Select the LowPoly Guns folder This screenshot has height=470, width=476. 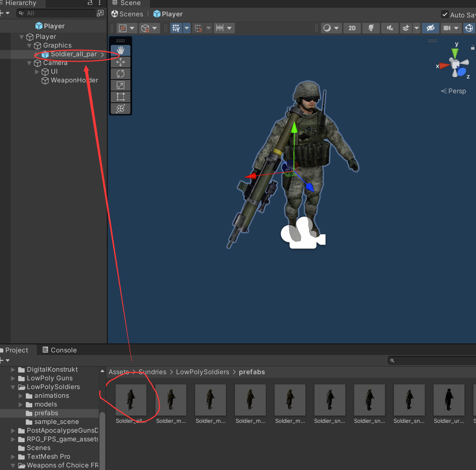click(x=50, y=378)
